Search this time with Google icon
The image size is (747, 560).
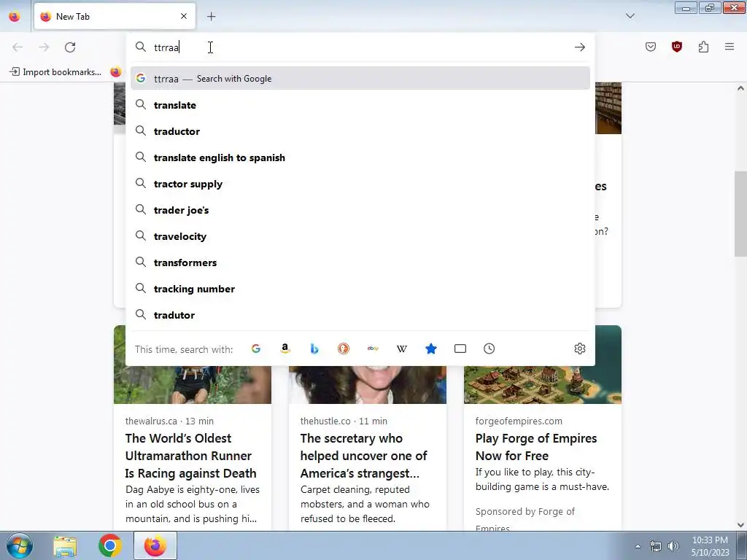pyautogui.click(x=256, y=349)
